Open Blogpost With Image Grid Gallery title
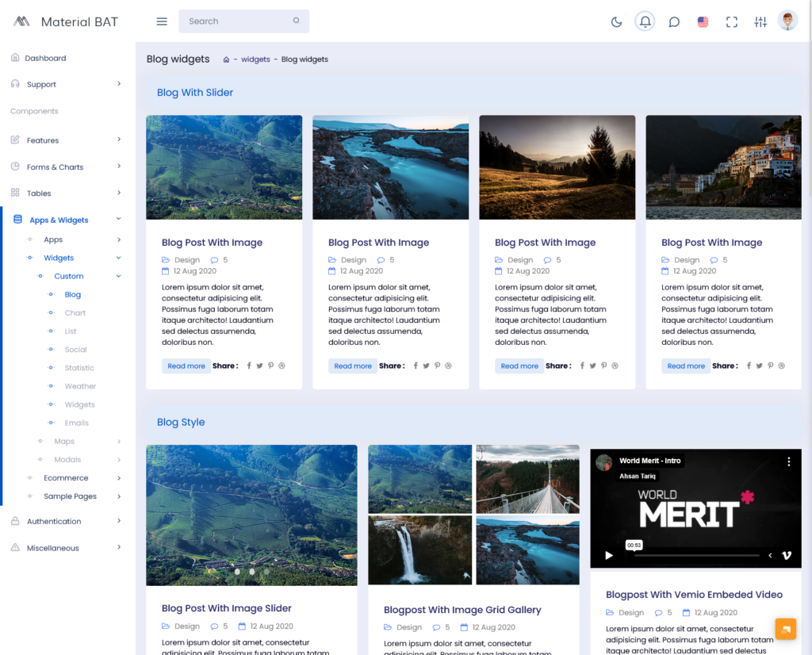This screenshot has width=812, height=655. pyautogui.click(x=462, y=610)
